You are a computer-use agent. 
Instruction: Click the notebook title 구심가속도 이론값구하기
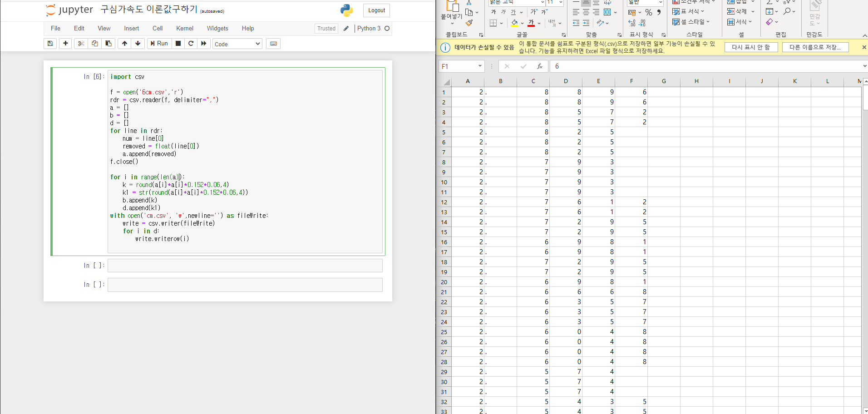point(149,10)
